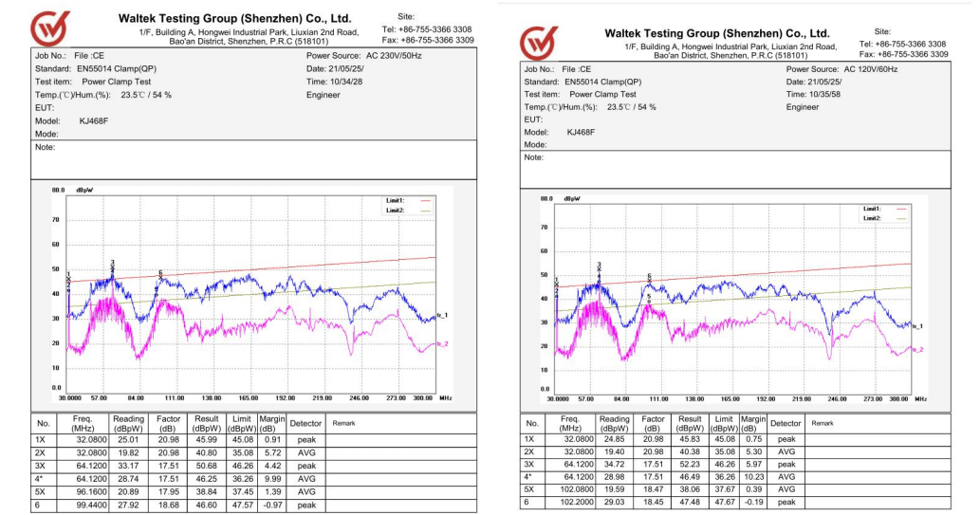Click the time value '10/35/58'
The image size is (980, 515).
[x=824, y=95]
